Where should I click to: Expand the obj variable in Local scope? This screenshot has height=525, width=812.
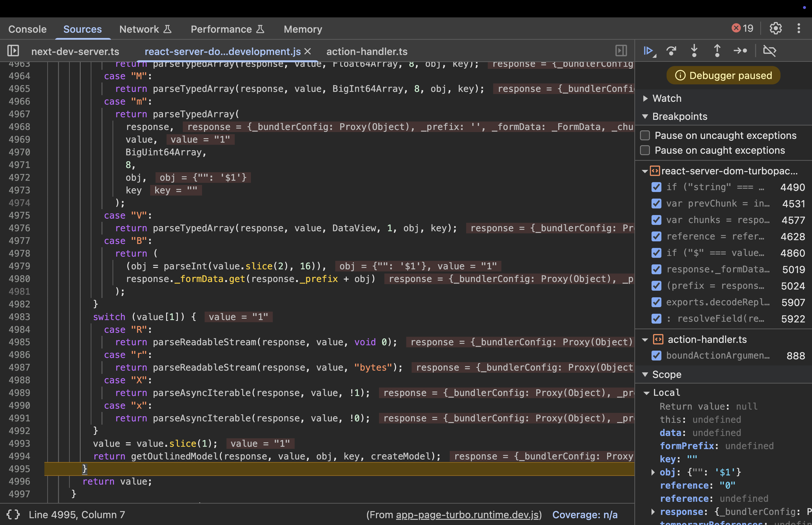(x=653, y=472)
